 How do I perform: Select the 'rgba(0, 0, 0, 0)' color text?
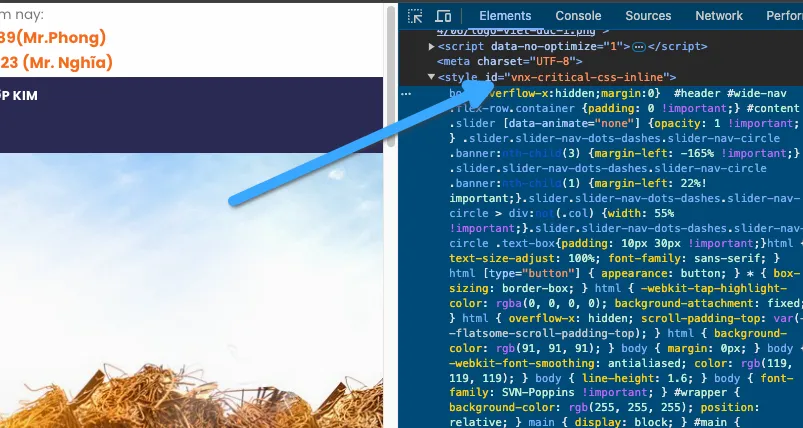coord(552,303)
